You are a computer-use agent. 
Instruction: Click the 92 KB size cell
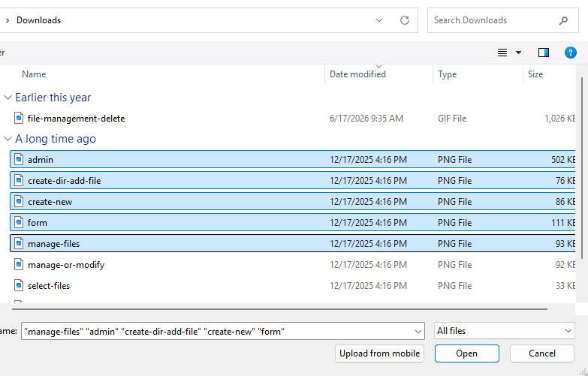click(565, 265)
